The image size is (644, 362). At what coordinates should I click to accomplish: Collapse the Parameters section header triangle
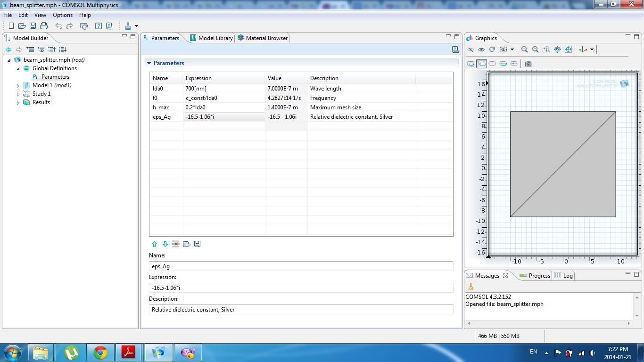point(149,63)
